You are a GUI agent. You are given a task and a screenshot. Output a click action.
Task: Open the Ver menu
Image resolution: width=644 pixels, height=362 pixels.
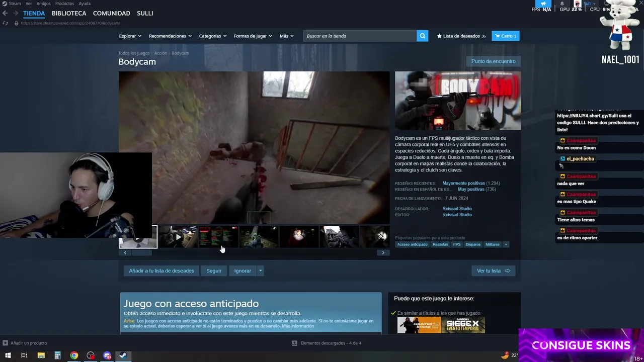click(29, 4)
